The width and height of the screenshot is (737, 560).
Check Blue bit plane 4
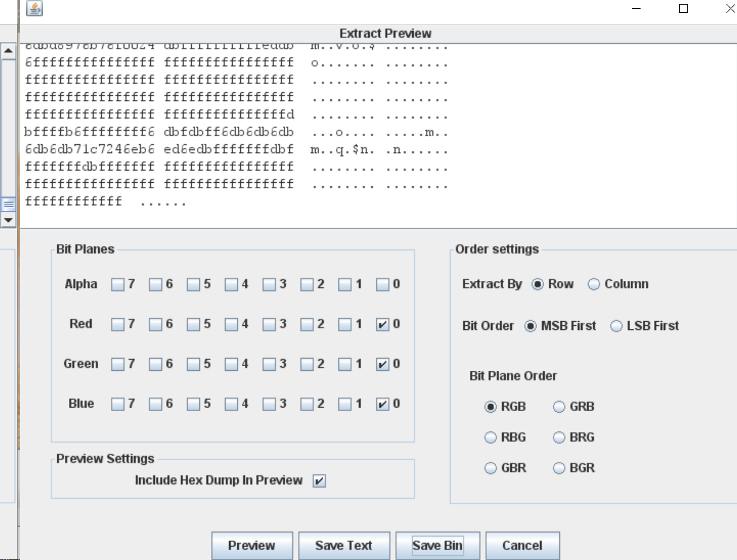click(231, 404)
